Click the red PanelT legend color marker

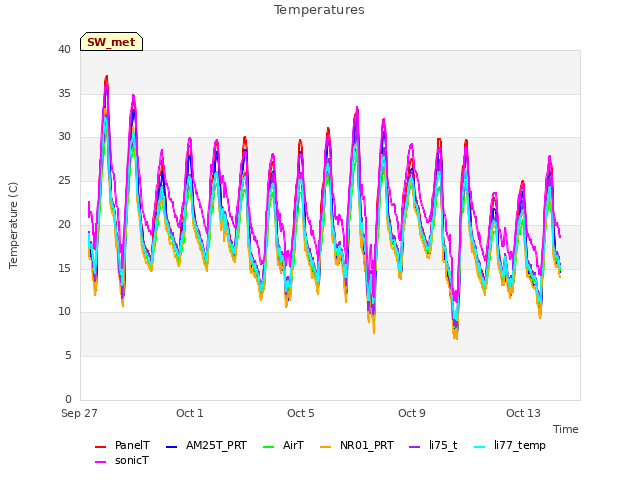(100, 447)
